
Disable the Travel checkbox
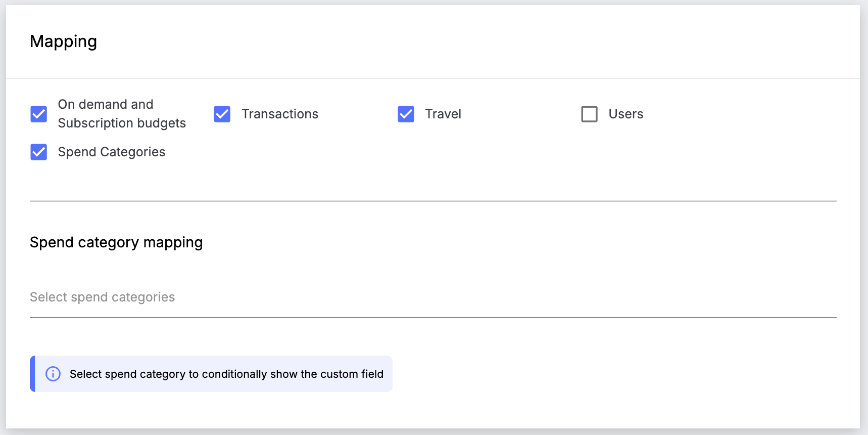[406, 114]
